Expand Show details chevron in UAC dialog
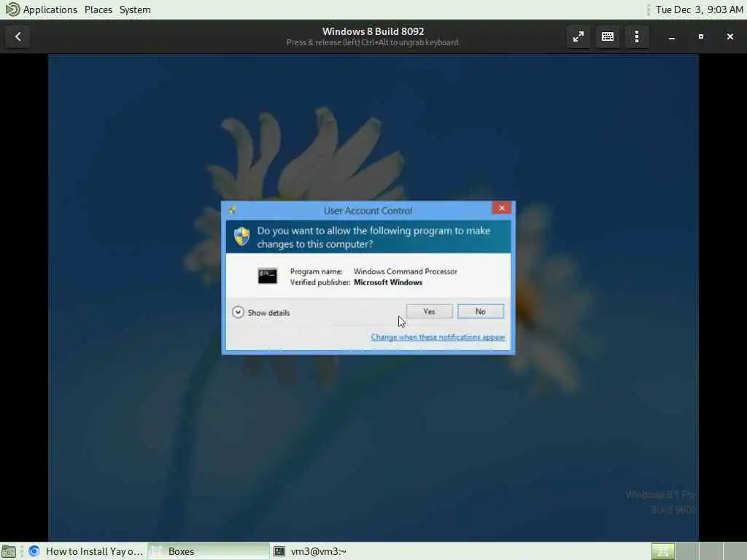Screen dimensions: 747x560 pos(238,312)
